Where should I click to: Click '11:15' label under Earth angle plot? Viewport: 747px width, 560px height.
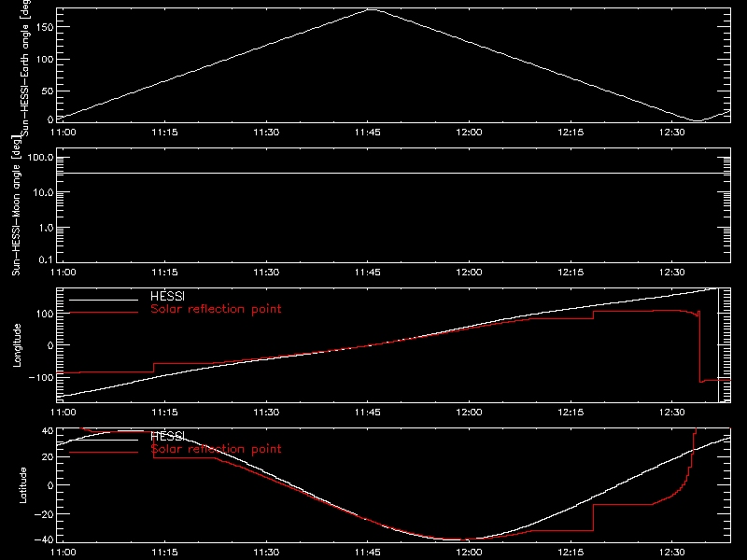[x=165, y=132]
